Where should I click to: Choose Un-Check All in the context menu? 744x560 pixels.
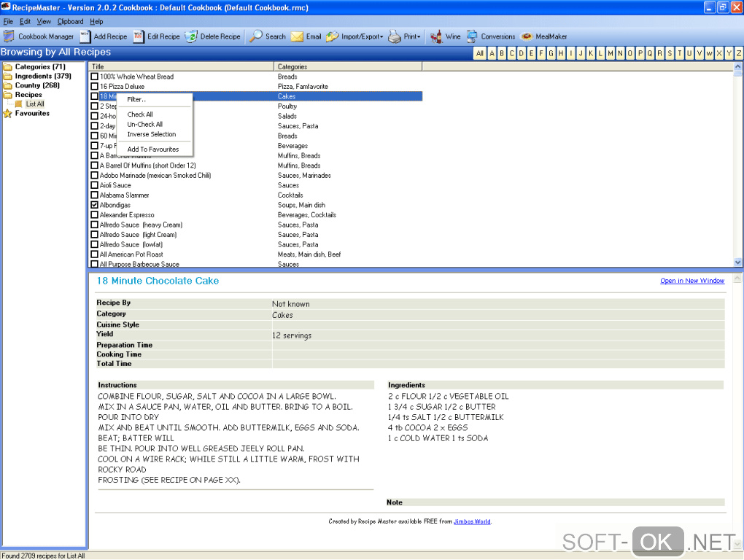[x=155, y=124]
